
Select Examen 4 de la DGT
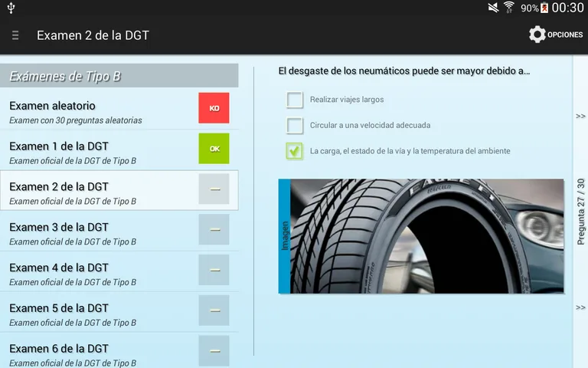pyautogui.click(x=119, y=271)
